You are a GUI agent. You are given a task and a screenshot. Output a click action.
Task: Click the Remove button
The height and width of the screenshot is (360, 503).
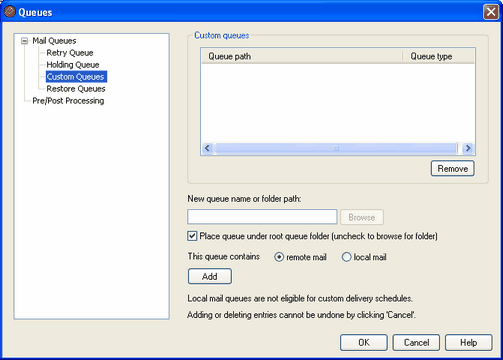coord(452,169)
